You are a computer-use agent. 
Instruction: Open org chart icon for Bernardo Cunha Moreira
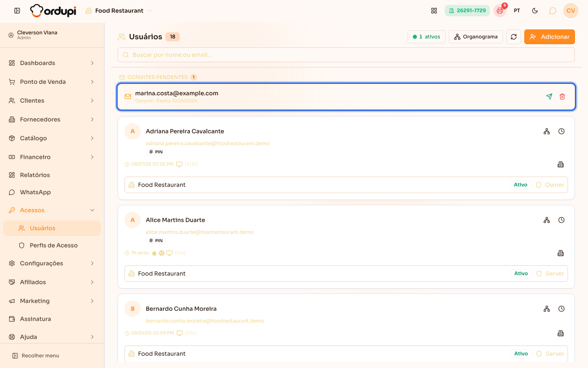(x=547, y=309)
